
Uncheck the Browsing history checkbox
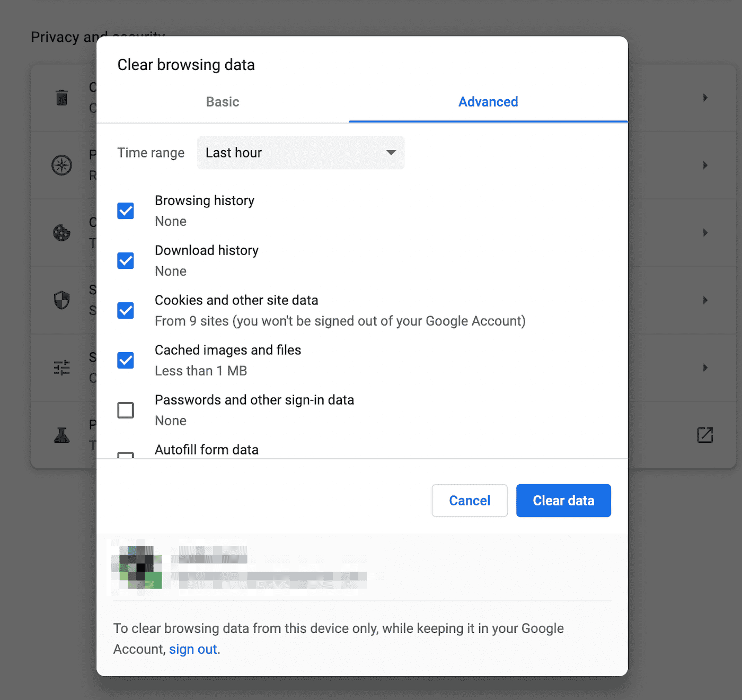tap(125, 211)
